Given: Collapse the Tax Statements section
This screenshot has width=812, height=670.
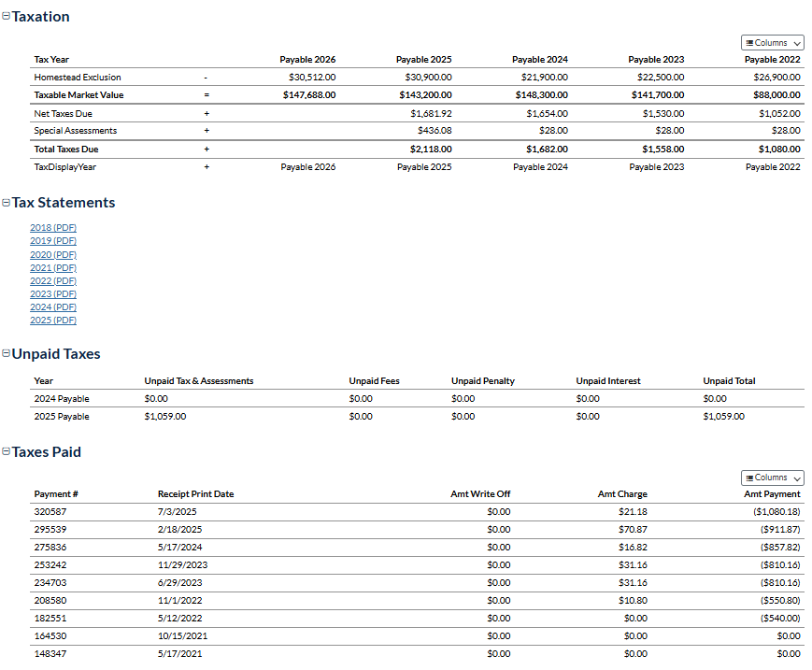Looking at the screenshot, I should tap(6, 203).
